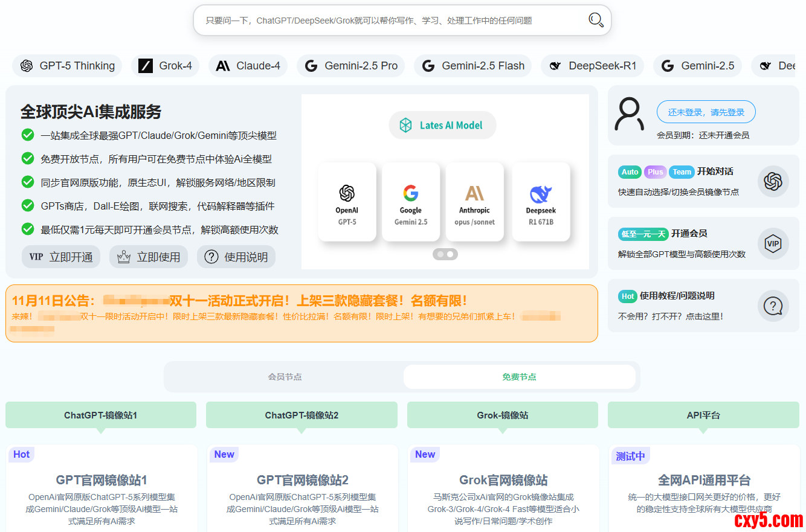Click the Lates AI Model cube badge
Viewport: 806px width, 532px height.
point(442,125)
